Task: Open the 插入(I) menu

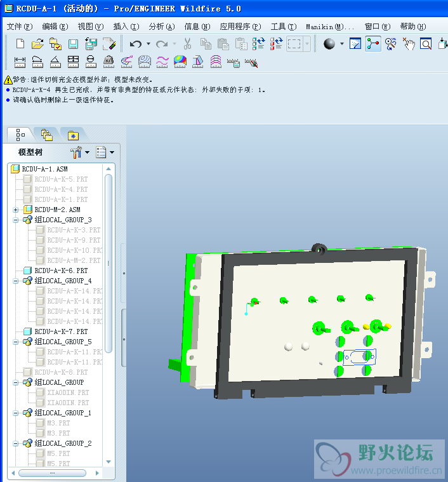Action: pos(126,27)
